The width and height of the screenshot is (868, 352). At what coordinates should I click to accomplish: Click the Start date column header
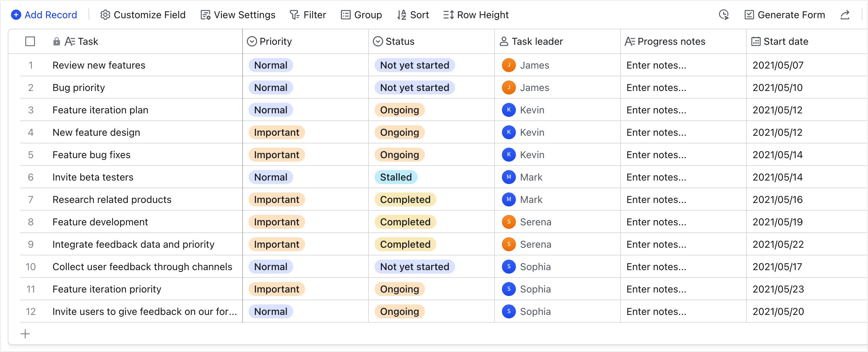786,41
